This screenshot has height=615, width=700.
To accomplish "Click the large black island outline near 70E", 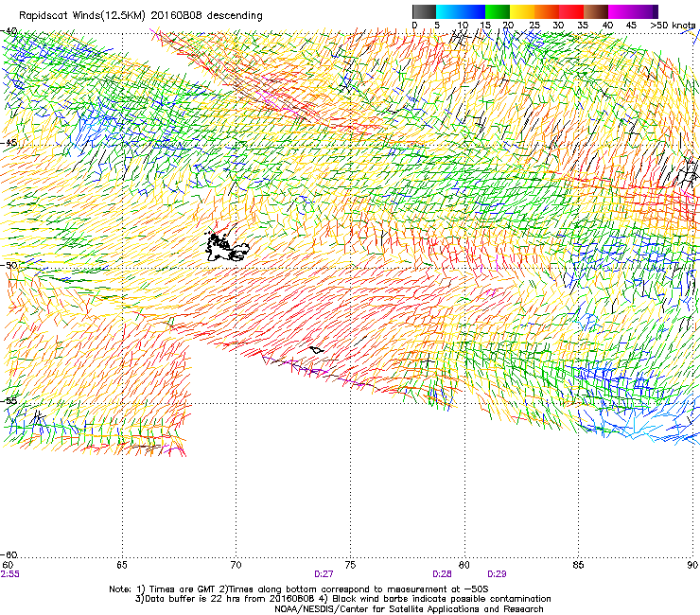I will (225, 247).
